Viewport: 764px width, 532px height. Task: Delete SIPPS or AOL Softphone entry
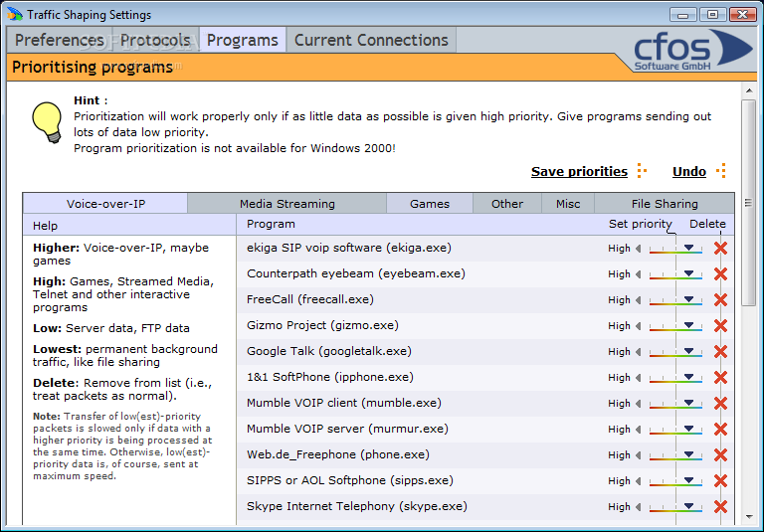point(720,481)
